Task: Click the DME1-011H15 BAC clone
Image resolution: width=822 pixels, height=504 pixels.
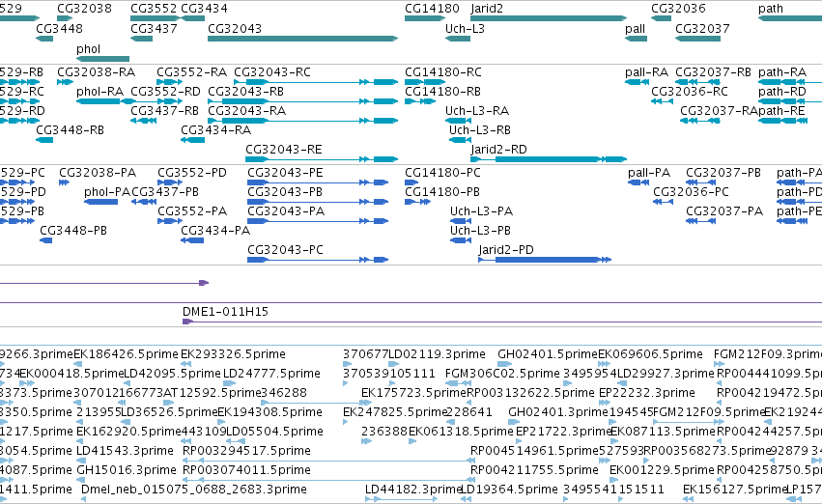Action: pos(225,312)
